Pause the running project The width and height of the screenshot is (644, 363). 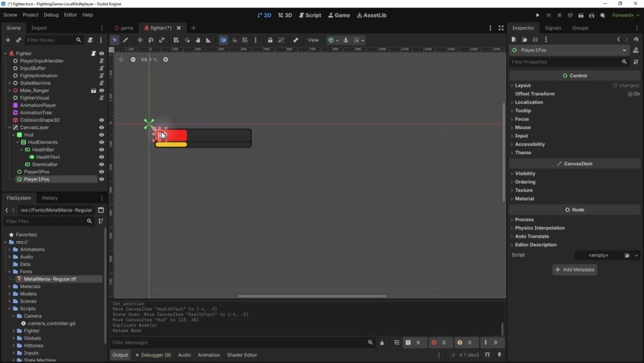548,15
